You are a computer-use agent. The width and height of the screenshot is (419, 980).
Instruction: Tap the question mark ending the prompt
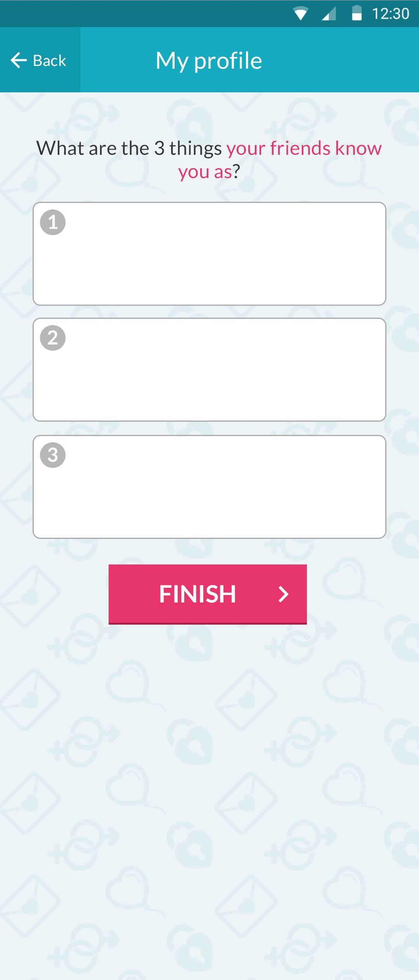click(x=236, y=171)
